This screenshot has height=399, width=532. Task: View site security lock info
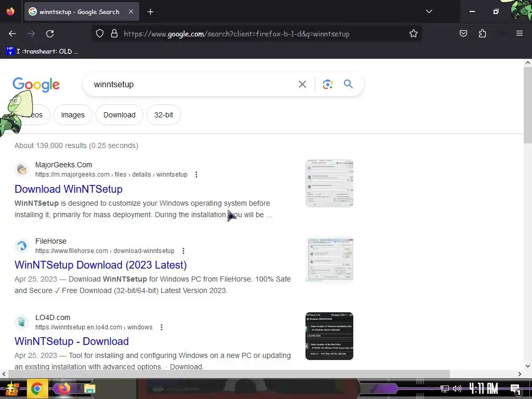point(114,34)
